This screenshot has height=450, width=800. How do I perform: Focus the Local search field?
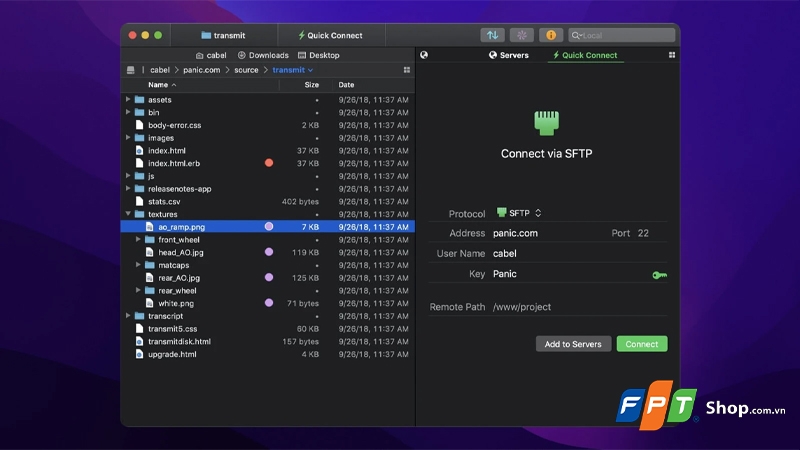(x=621, y=35)
